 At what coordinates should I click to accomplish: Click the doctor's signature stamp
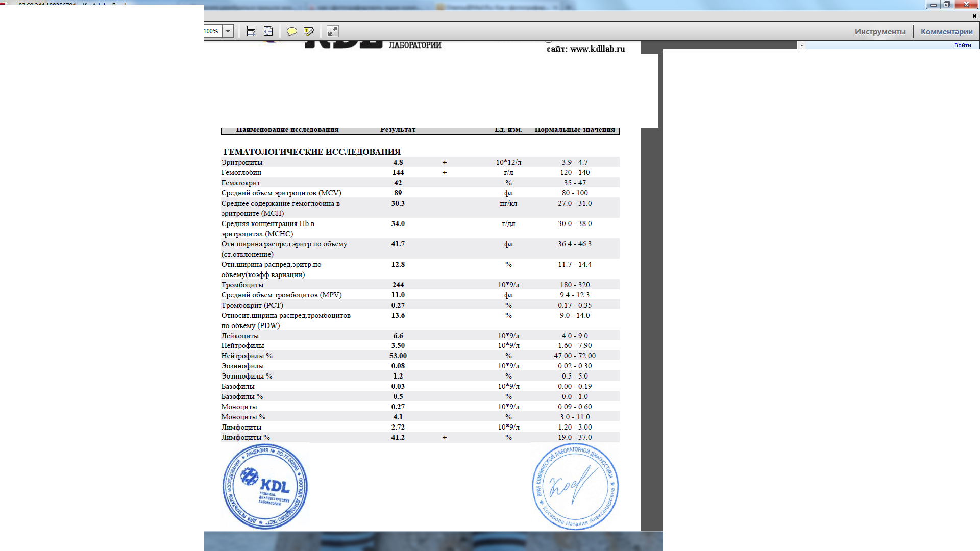pos(575,486)
